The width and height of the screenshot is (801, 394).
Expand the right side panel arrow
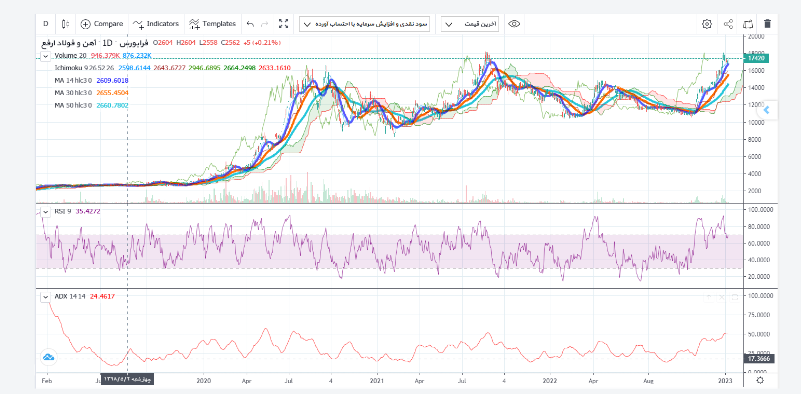click(766, 110)
